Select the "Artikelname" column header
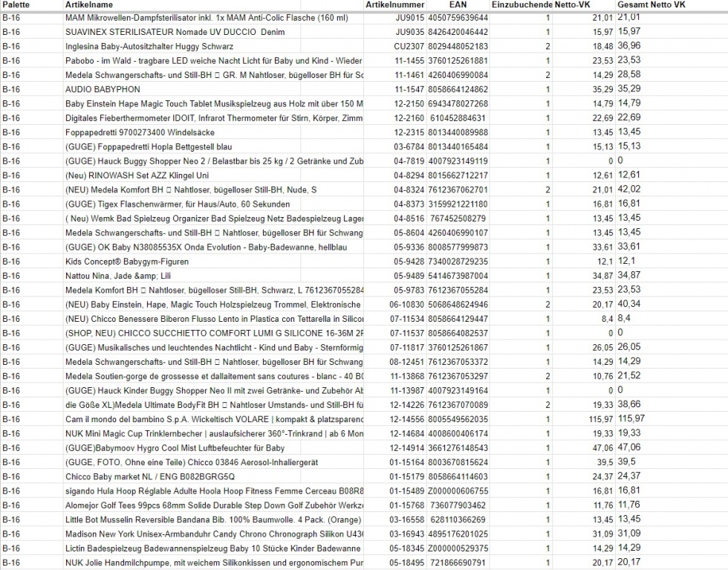The image size is (728, 570). click(89, 4)
